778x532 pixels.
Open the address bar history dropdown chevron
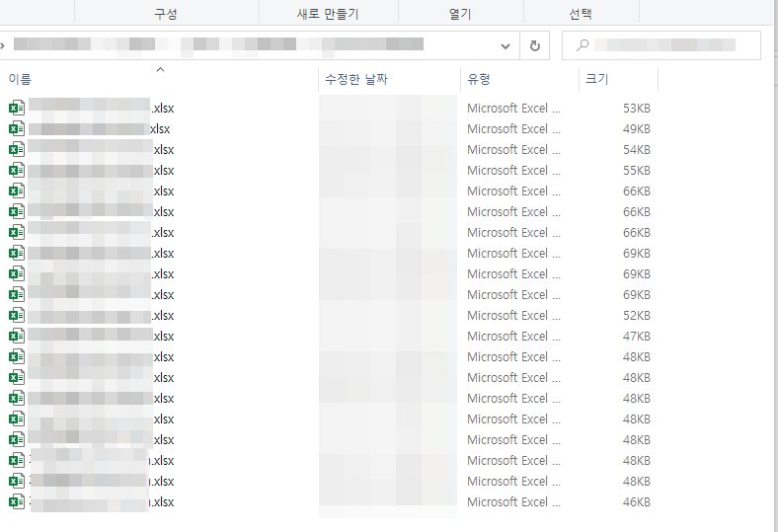coord(506,46)
